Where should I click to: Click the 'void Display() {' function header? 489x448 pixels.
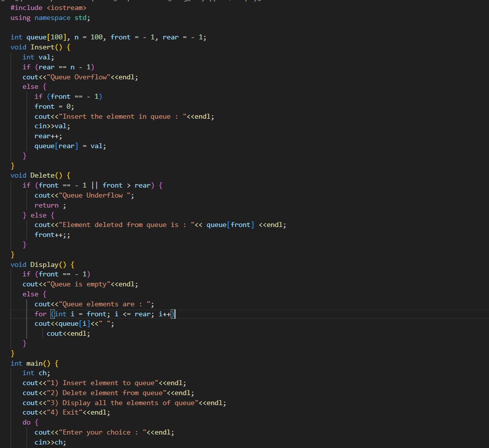[x=42, y=265]
